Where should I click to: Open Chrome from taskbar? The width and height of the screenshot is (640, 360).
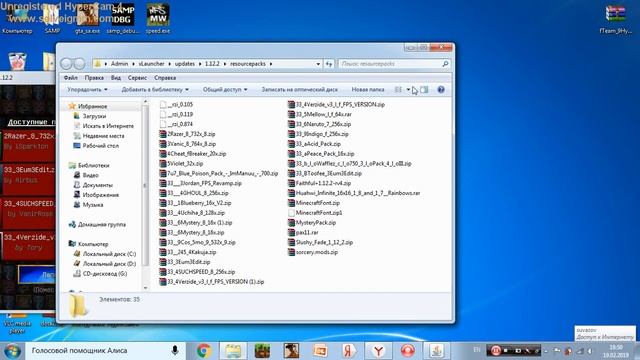click(204, 351)
